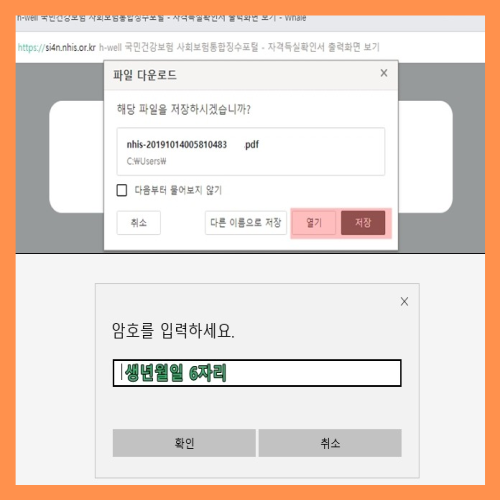Click the 다음부터 물어보지 않기 label text
Screen dimensions: 500x500
(178, 190)
